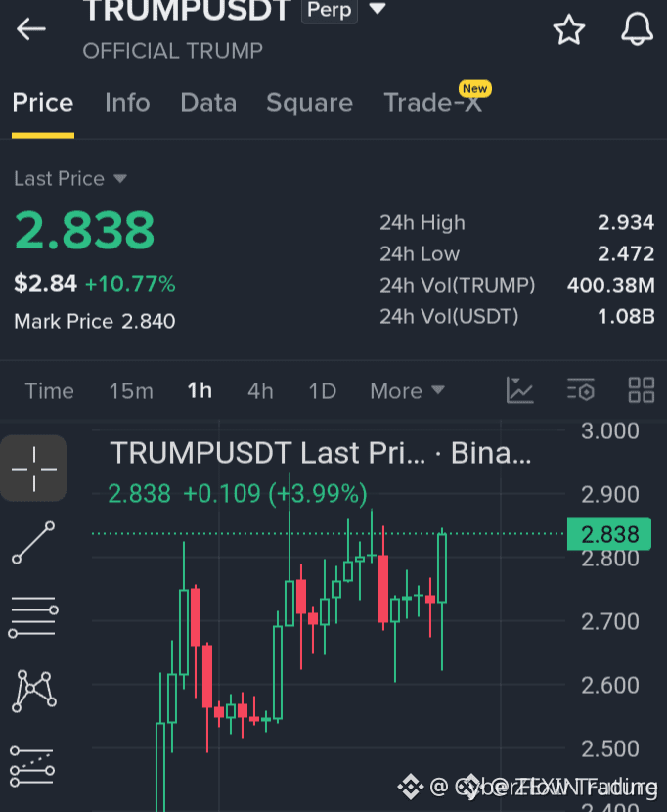Select the Time chart interval
The image size is (667, 812).
tap(50, 391)
